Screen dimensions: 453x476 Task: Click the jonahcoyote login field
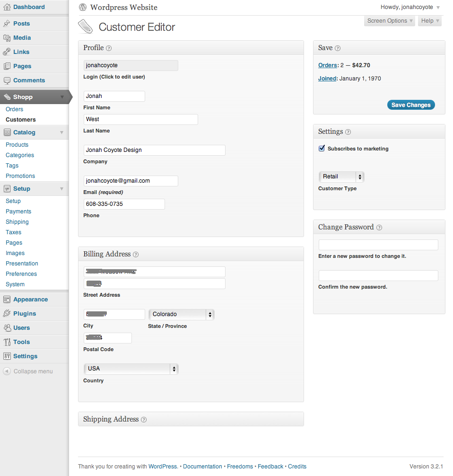[x=131, y=66]
